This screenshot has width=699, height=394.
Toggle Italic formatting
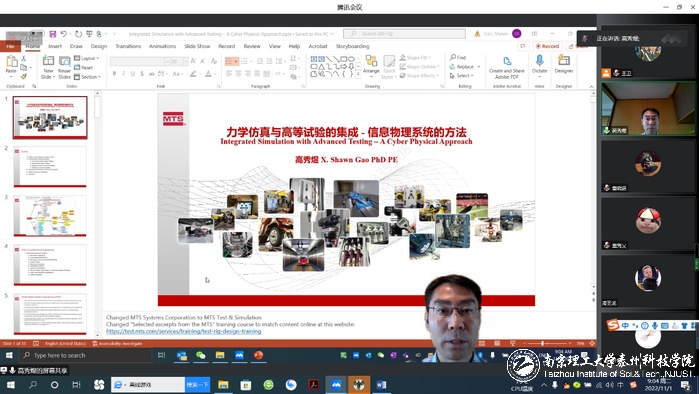coord(123,74)
